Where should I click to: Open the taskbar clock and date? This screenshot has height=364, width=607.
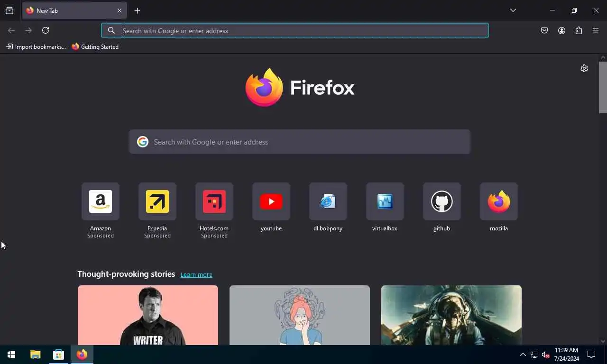coord(567,355)
